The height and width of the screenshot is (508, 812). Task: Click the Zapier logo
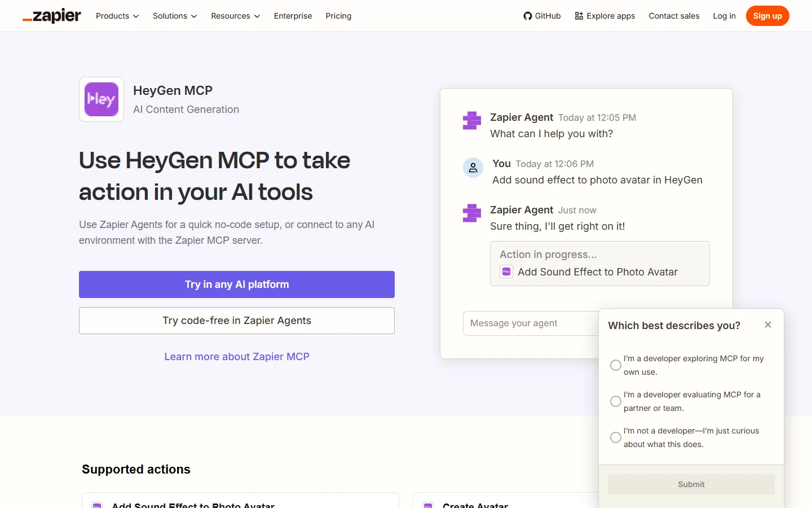(52, 16)
